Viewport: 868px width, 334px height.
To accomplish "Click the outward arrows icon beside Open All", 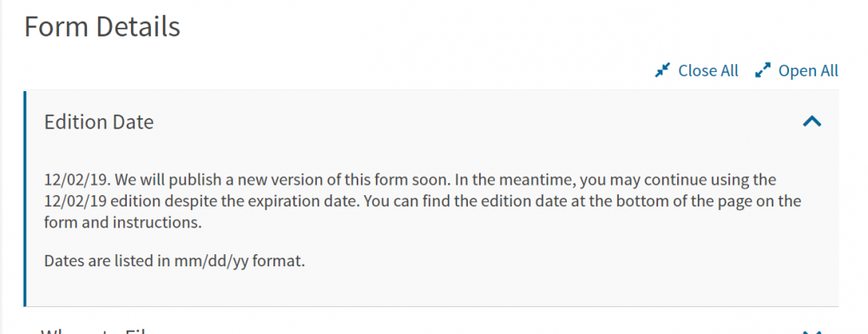I will pos(763,71).
